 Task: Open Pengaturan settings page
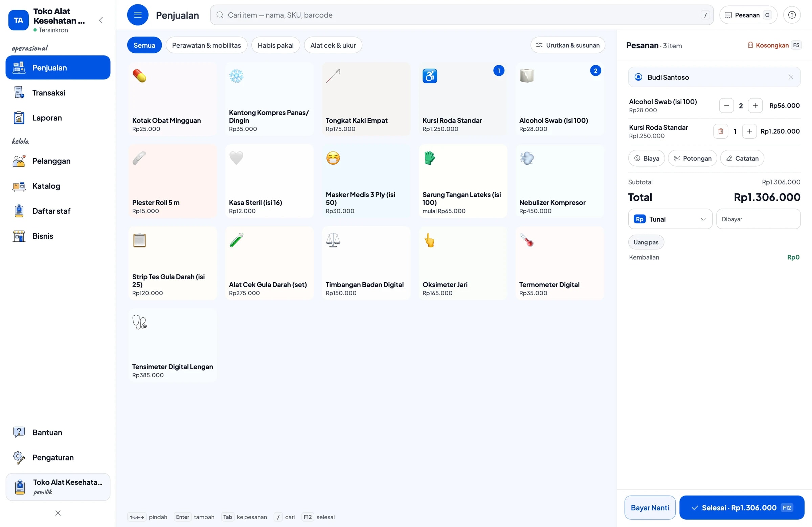point(58,457)
